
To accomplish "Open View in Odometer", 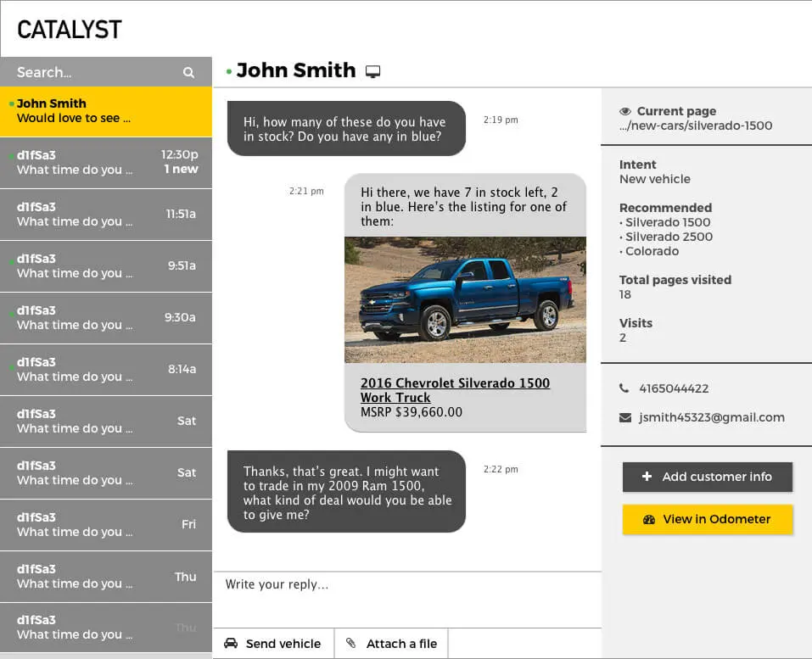I will [x=708, y=519].
